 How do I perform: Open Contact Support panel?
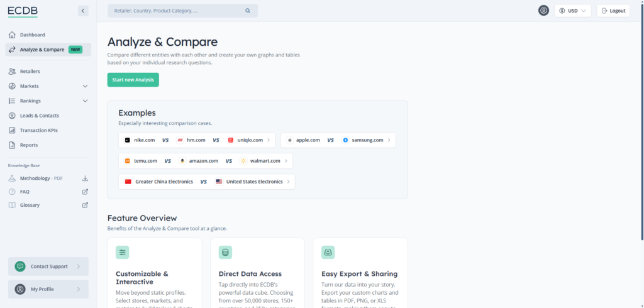point(48,267)
